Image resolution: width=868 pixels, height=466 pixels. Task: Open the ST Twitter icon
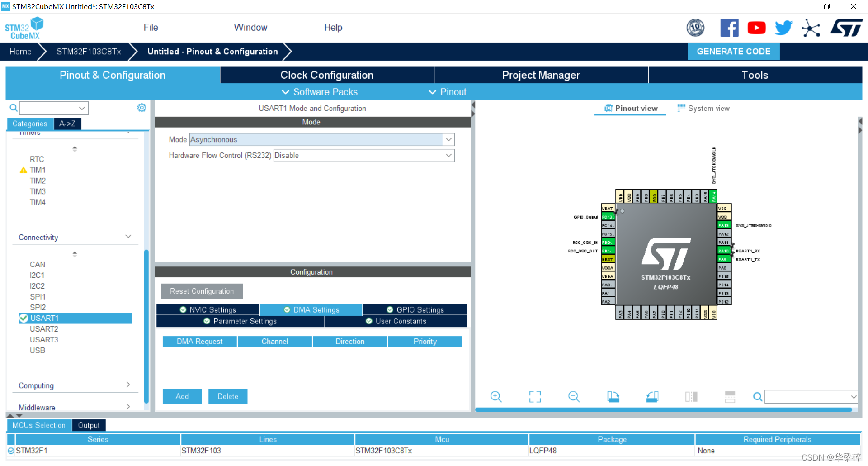click(783, 28)
